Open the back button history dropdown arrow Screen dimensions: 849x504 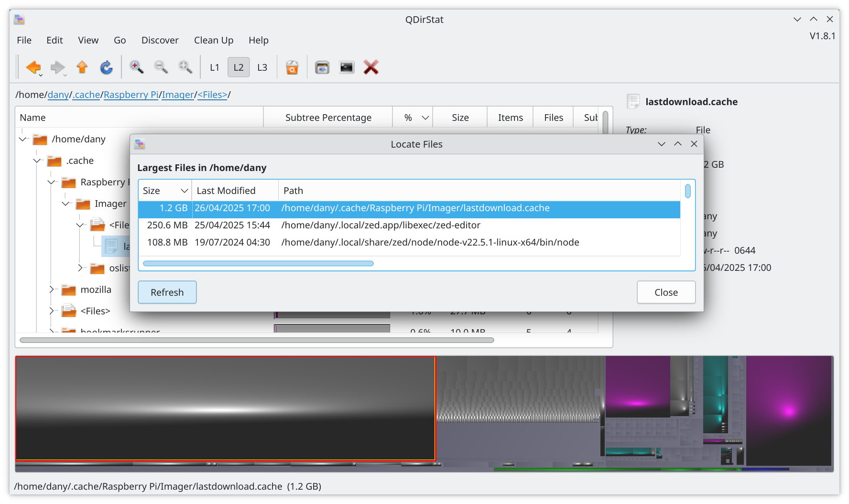pyautogui.click(x=41, y=75)
